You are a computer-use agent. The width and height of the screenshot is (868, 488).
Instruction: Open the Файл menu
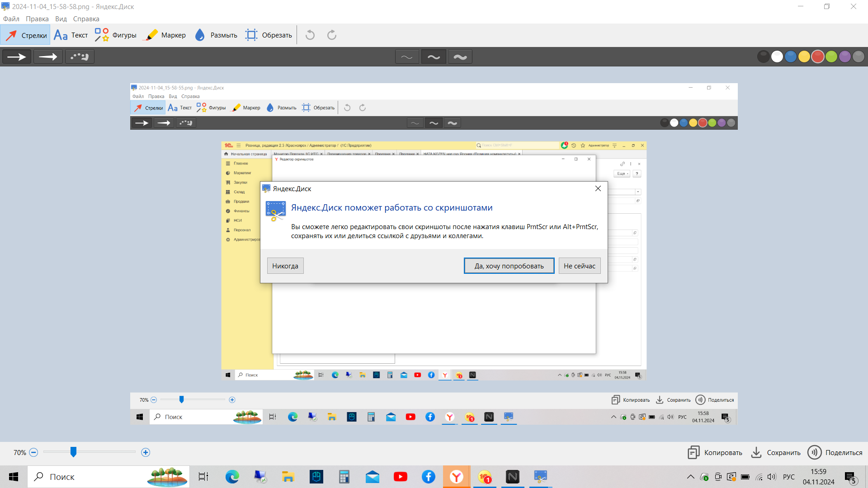11,19
